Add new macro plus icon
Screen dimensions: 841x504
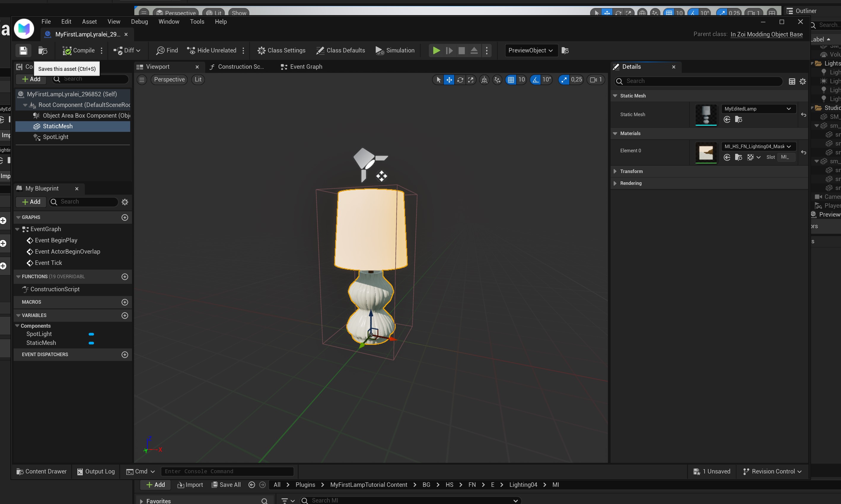[x=125, y=302]
